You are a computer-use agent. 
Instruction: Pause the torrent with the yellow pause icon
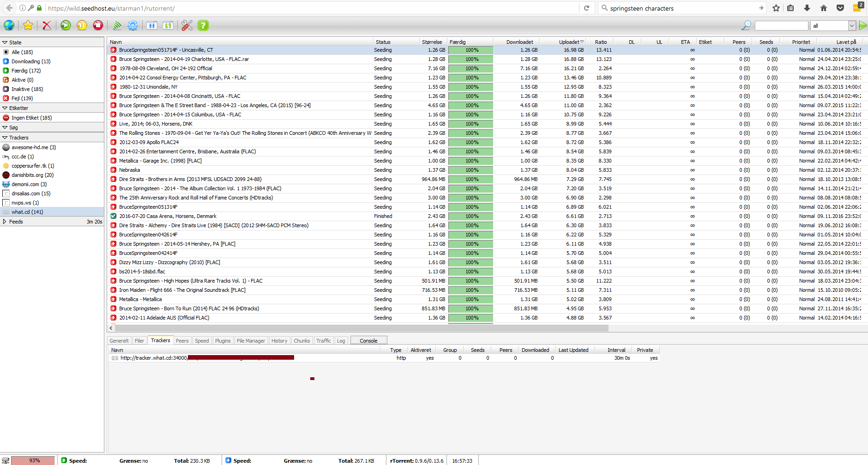point(82,25)
